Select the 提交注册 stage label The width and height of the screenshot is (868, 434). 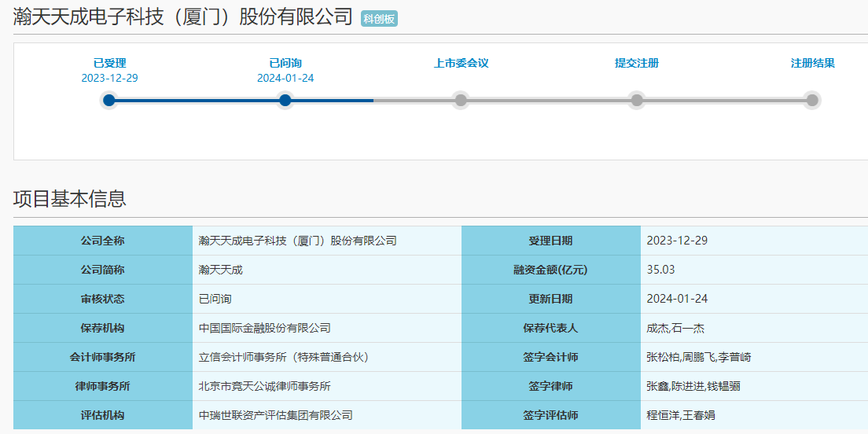click(x=637, y=63)
